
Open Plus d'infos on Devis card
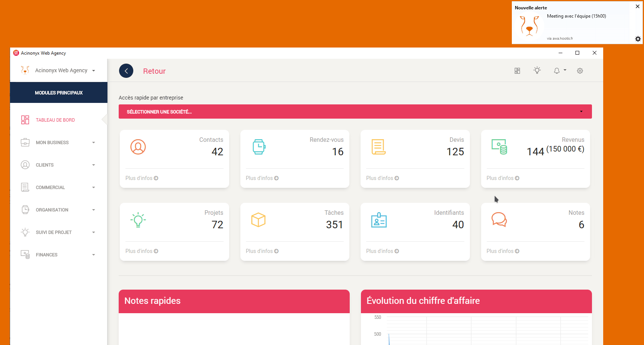pos(382,178)
